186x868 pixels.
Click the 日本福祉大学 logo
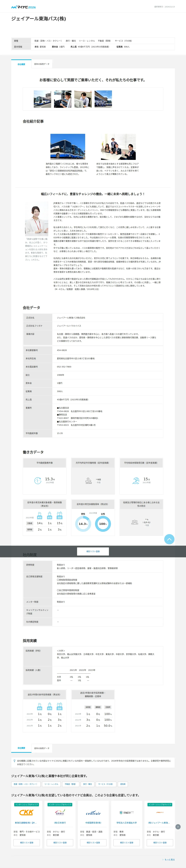coord(127,812)
